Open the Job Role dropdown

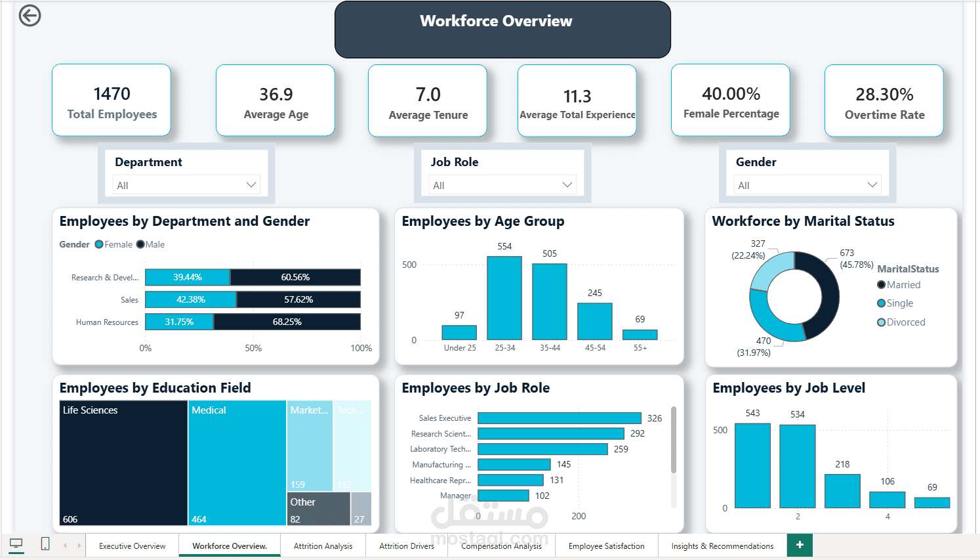(502, 185)
